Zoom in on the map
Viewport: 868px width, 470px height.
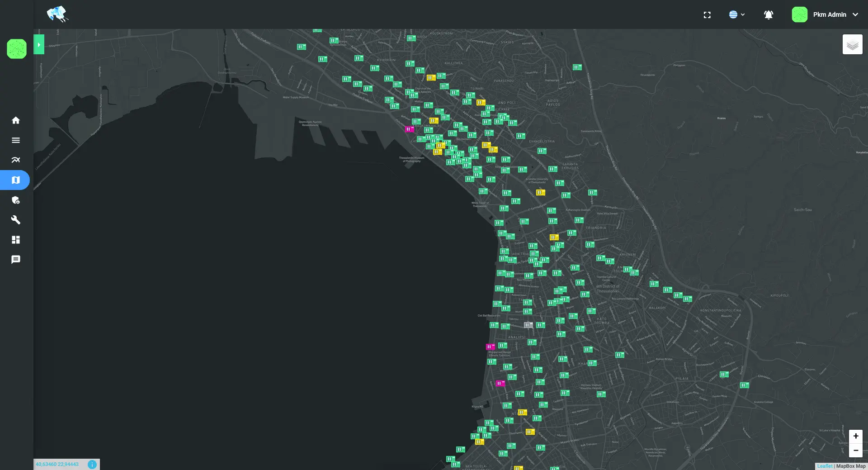(855, 436)
